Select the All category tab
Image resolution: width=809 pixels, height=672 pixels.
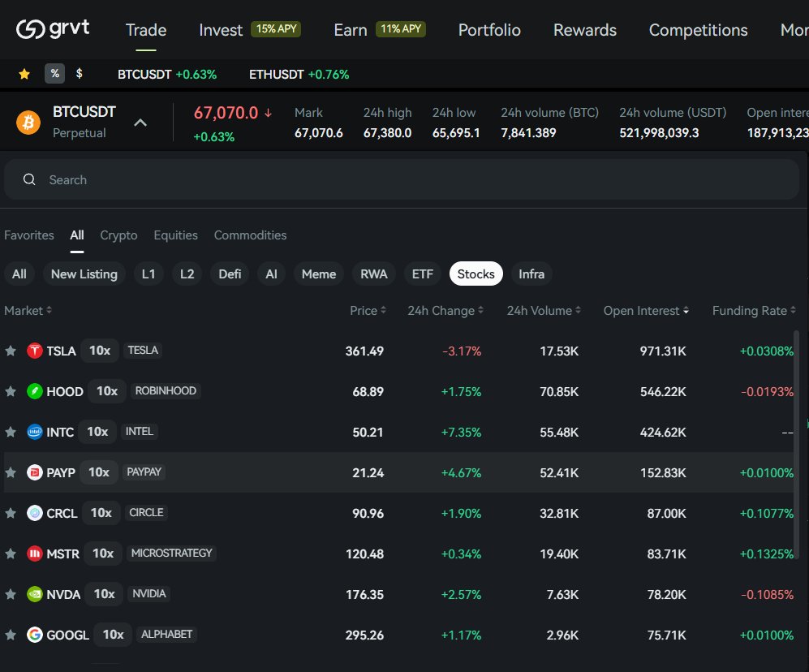point(77,235)
